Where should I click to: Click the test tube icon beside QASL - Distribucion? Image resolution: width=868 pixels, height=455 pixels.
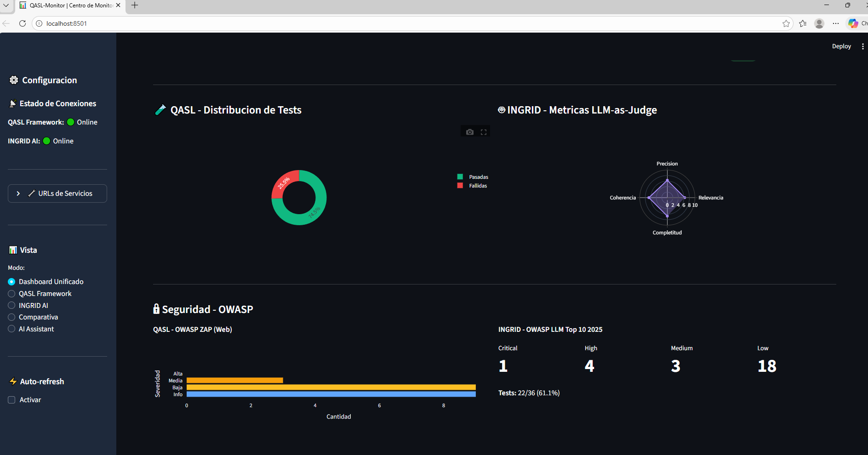(160, 110)
